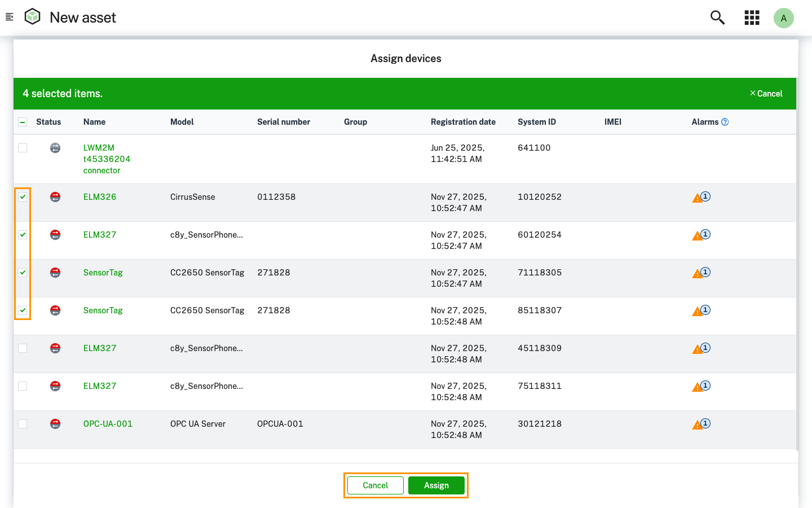The image size is (812, 508).
Task: Select the OPC-UA-001 device checkbox
Action: [23, 423]
